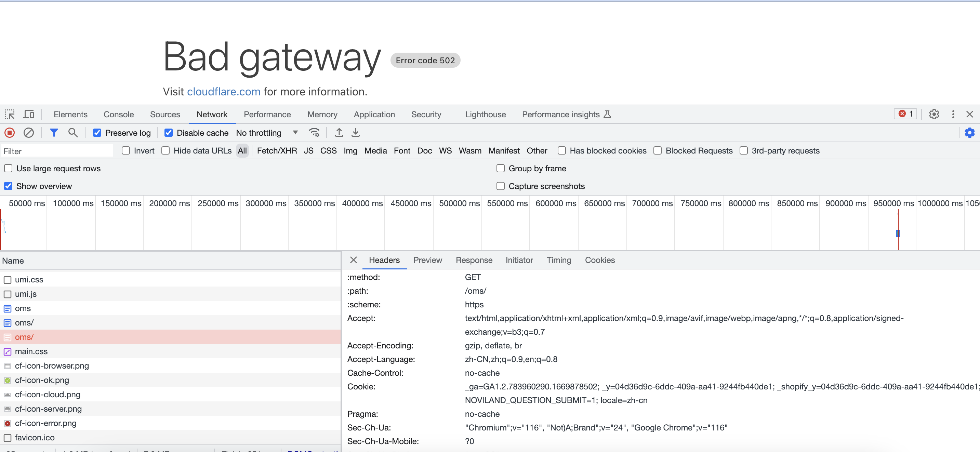The height and width of the screenshot is (452, 980).
Task: Open the No throttling dropdown
Action: [266, 132]
